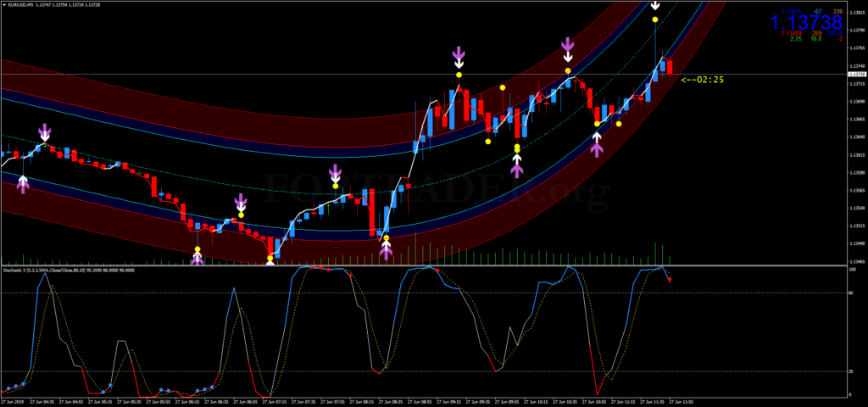Click the blue 1.13805 value above the large price

[791, 12]
